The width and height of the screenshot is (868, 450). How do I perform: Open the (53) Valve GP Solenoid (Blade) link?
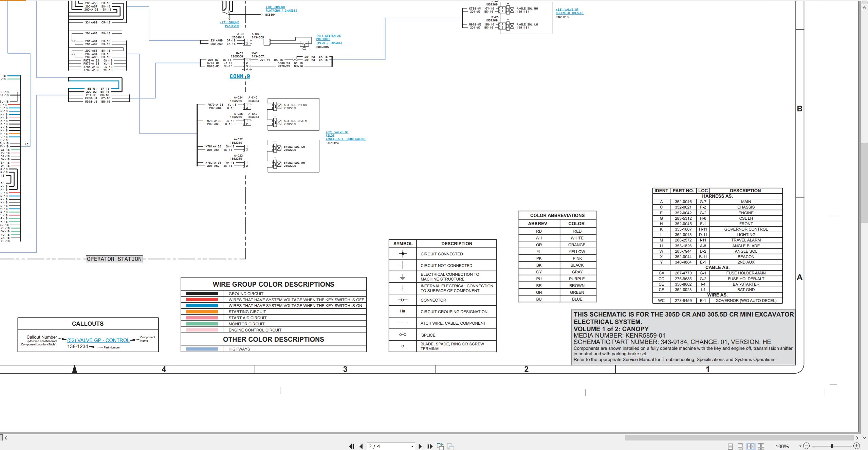[569, 11]
